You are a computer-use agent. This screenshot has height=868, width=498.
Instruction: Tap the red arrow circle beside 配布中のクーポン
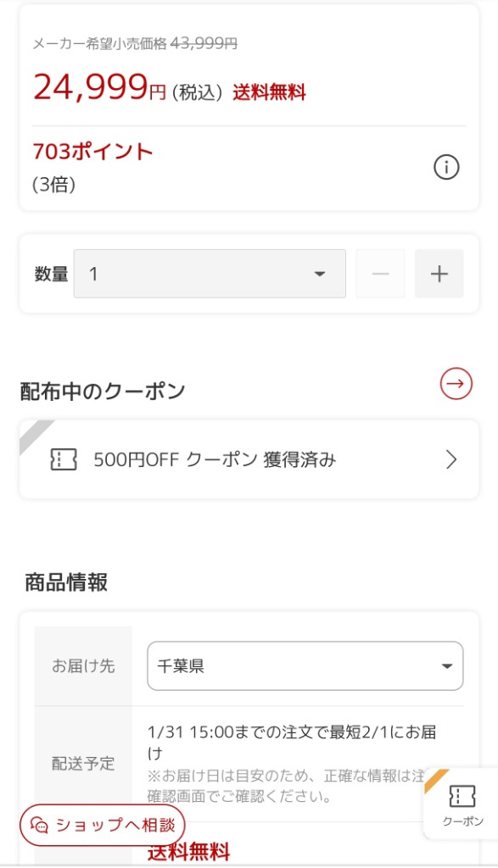[456, 384]
